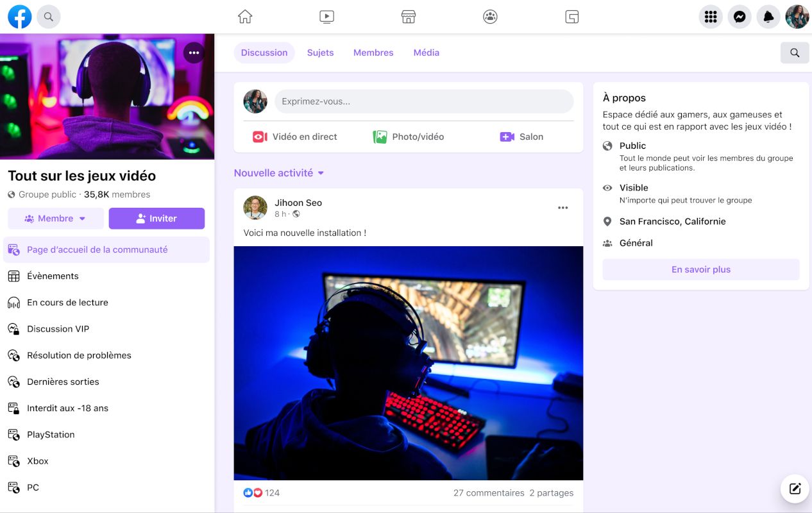Click the 2 partages link
Screen dimensions: 812x513
pyautogui.click(x=552, y=492)
